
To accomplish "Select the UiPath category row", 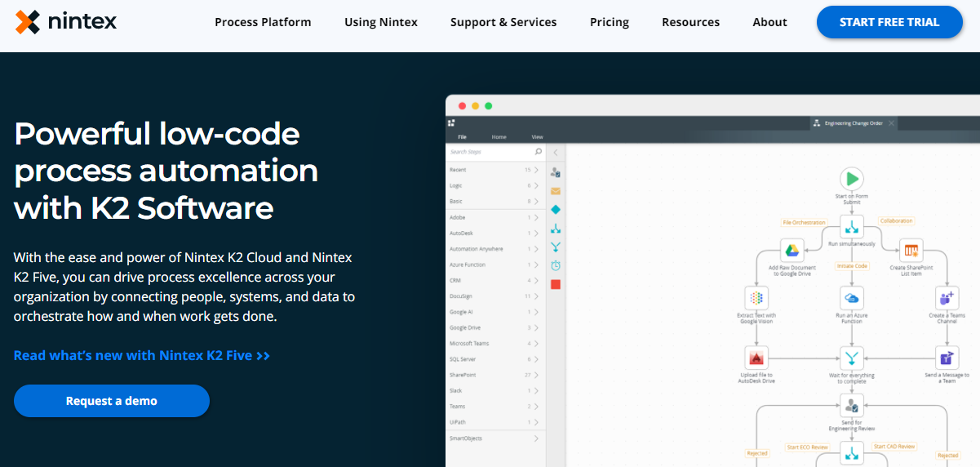I will point(495,422).
